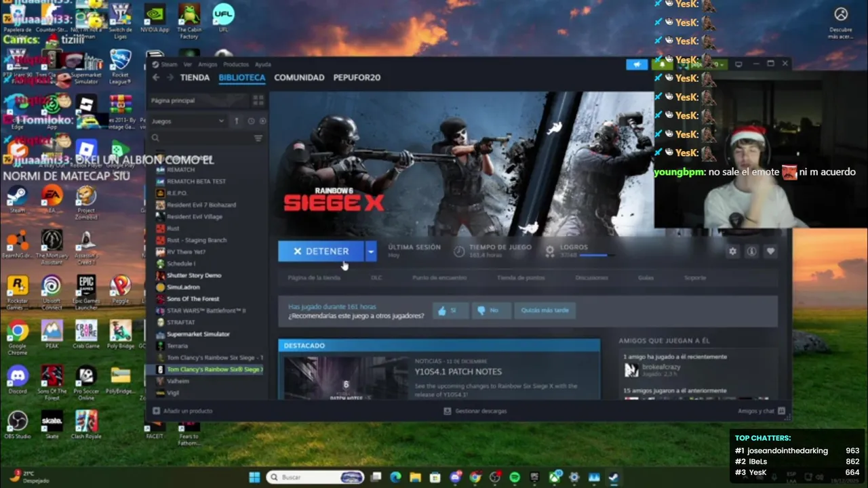Open the COMUNIDAD tab
Image resolution: width=868 pixels, height=488 pixels.
click(x=299, y=77)
